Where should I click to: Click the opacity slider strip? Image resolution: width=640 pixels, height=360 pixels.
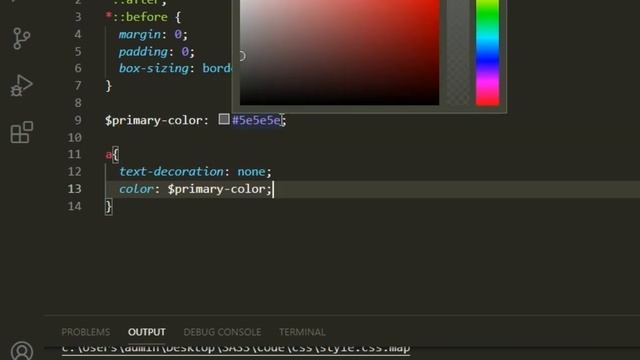pos(458,52)
